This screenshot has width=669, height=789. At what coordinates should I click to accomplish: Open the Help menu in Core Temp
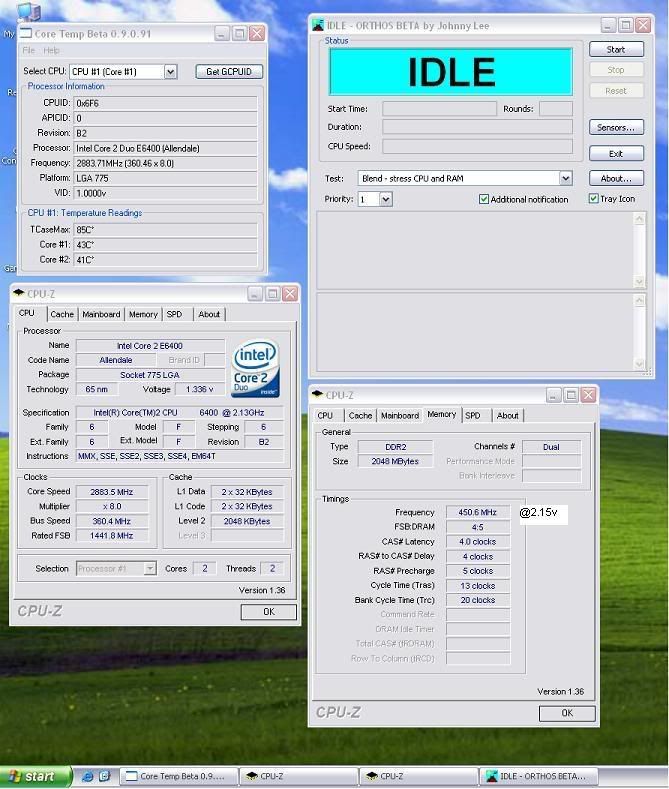click(51, 50)
